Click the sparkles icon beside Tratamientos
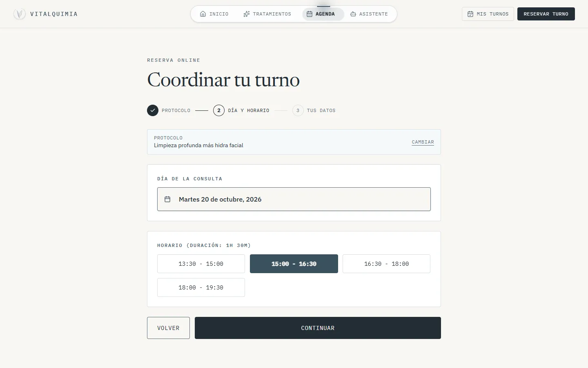588x368 pixels. [247, 14]
